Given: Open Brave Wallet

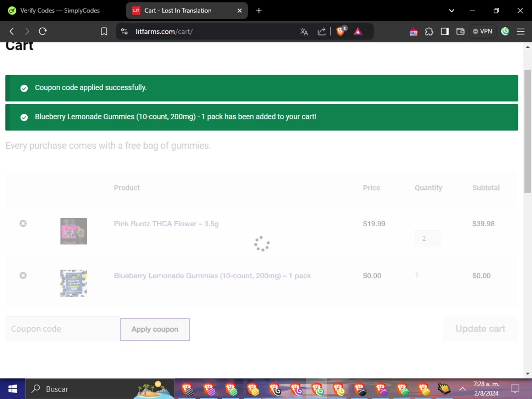Looking at the screenshot, I should pyautogui.click(x=460, y=32).
